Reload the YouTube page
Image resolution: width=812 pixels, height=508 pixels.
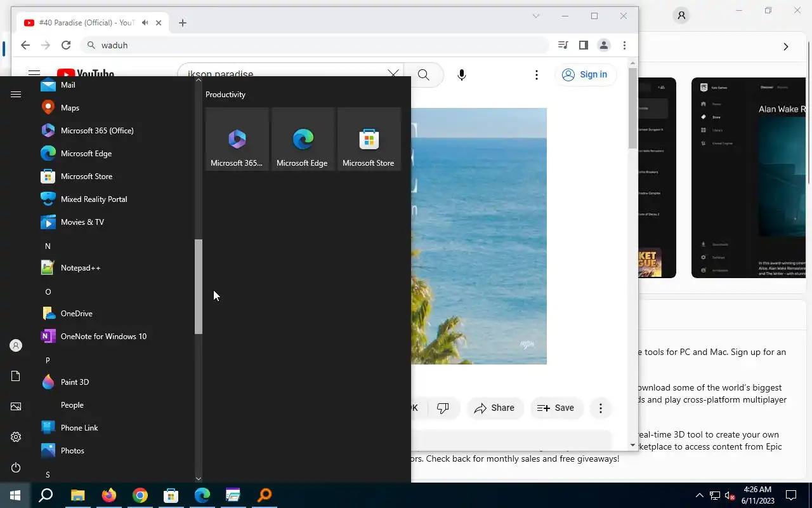66,45
